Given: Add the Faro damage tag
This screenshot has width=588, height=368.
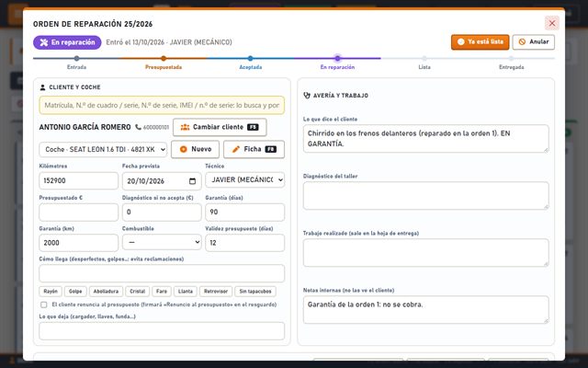Looking at the screenshot, I should (x=162, y=292).
